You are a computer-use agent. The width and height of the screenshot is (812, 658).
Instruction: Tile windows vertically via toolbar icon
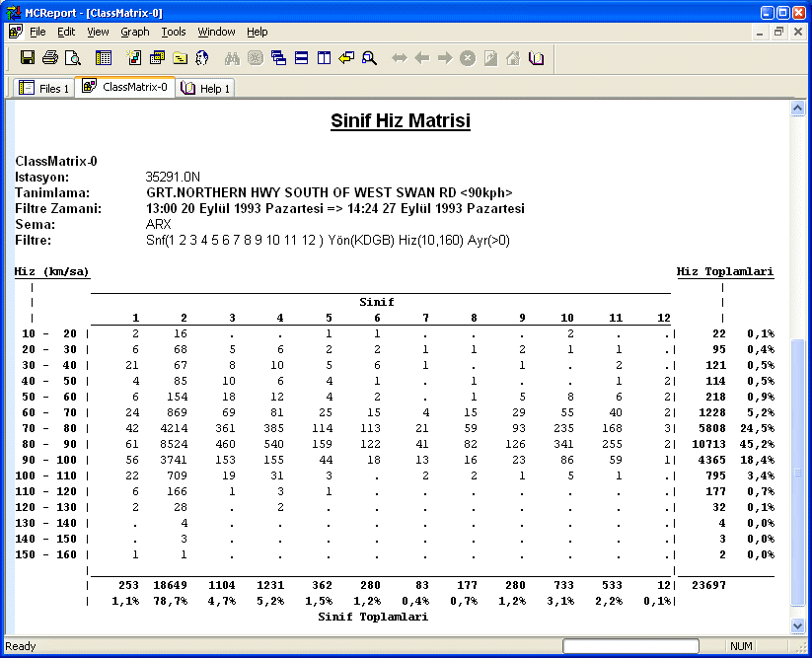click(325, 57)
